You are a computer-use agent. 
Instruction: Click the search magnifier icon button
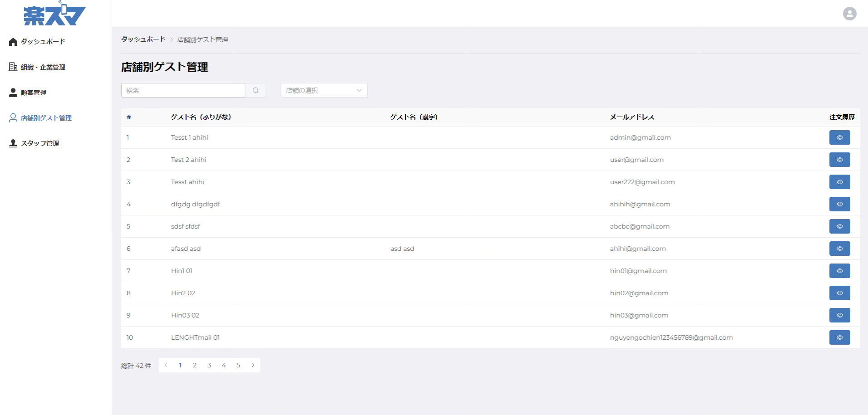(256, 90)
